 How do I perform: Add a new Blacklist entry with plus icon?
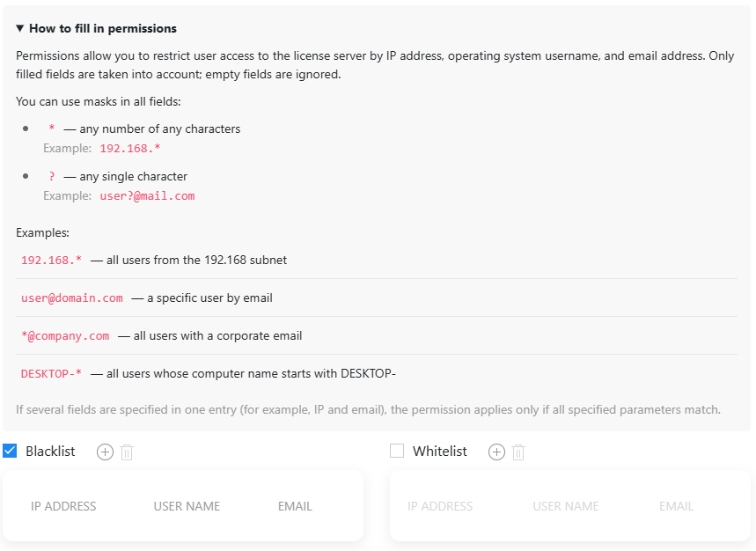105,452
